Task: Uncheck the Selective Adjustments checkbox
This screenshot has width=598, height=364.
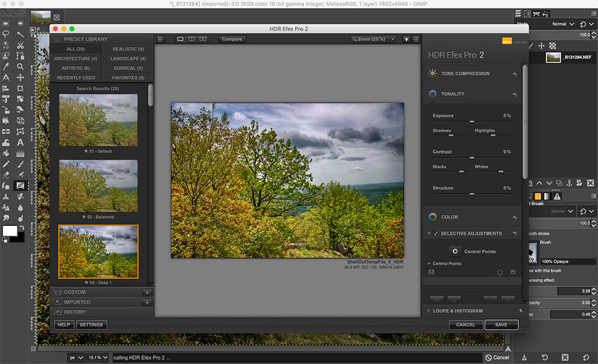Action: pyautogui.click(x=435, y=234)
